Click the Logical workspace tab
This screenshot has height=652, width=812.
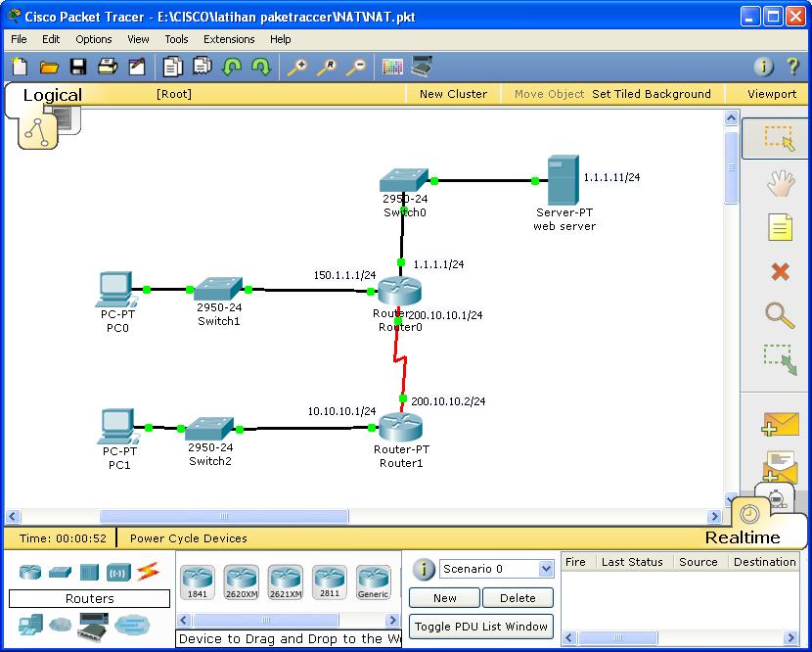click(52, 95)
